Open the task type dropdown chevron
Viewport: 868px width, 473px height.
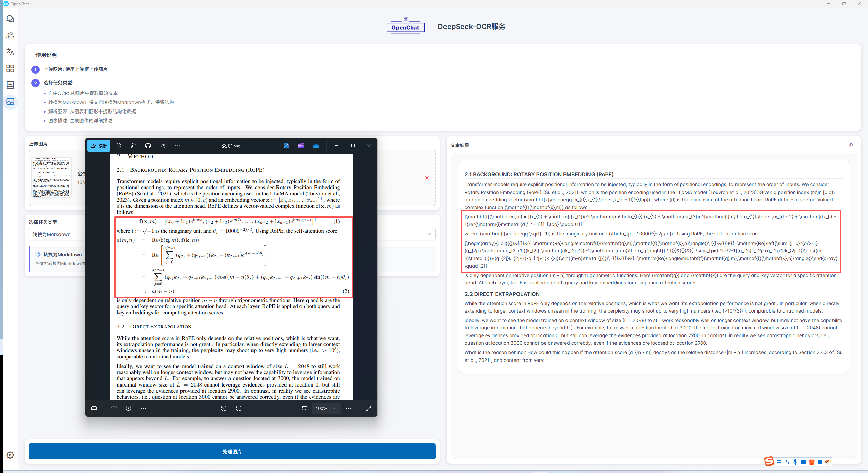coord(429,234)
